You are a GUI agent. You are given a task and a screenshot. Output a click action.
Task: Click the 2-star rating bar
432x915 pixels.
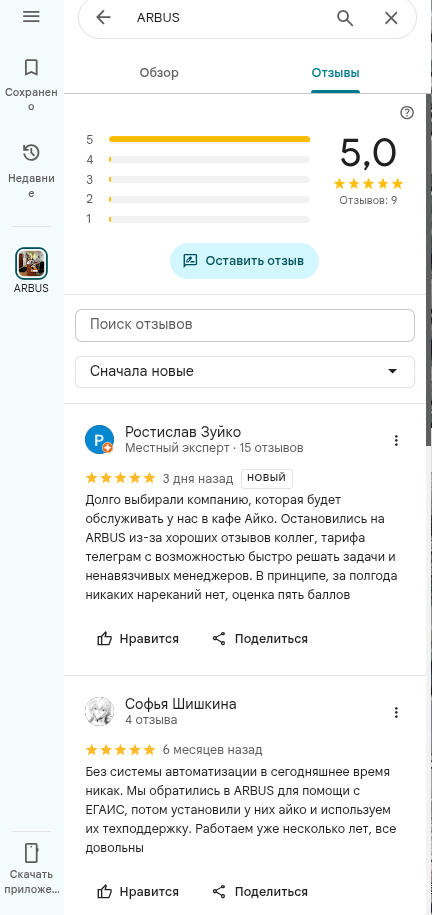tap(209, 199)
